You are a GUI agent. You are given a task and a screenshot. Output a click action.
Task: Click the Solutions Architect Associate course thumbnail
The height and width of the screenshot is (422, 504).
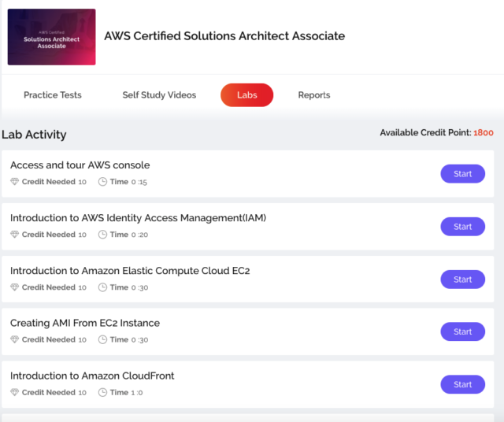(x=52, y=37)
